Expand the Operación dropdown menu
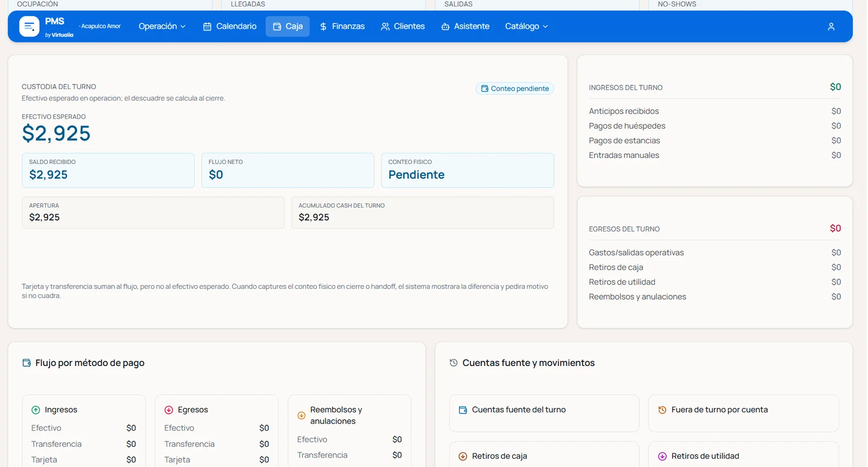Image resolution: width=868 pixels, height=467 pixels. (x=162, y=26)
